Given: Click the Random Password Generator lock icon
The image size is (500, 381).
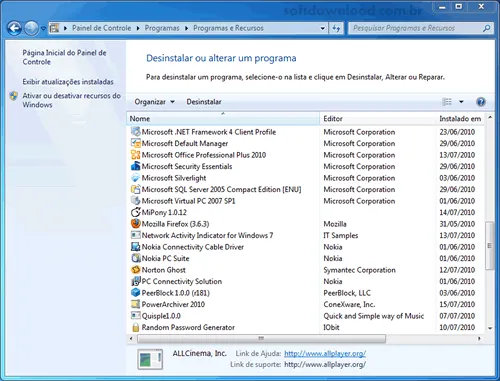Looking at the screenshot, I should pos(135,327).
